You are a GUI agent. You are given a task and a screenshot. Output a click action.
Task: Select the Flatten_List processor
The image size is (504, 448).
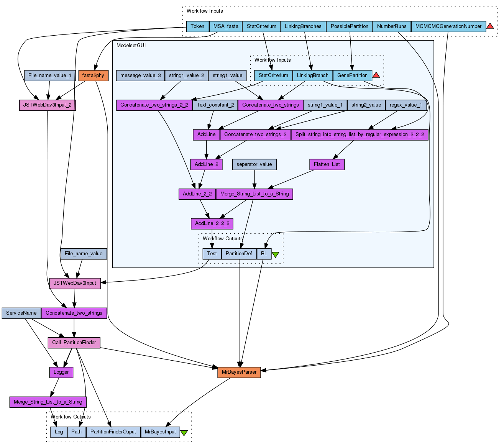[x=327, y=164]
